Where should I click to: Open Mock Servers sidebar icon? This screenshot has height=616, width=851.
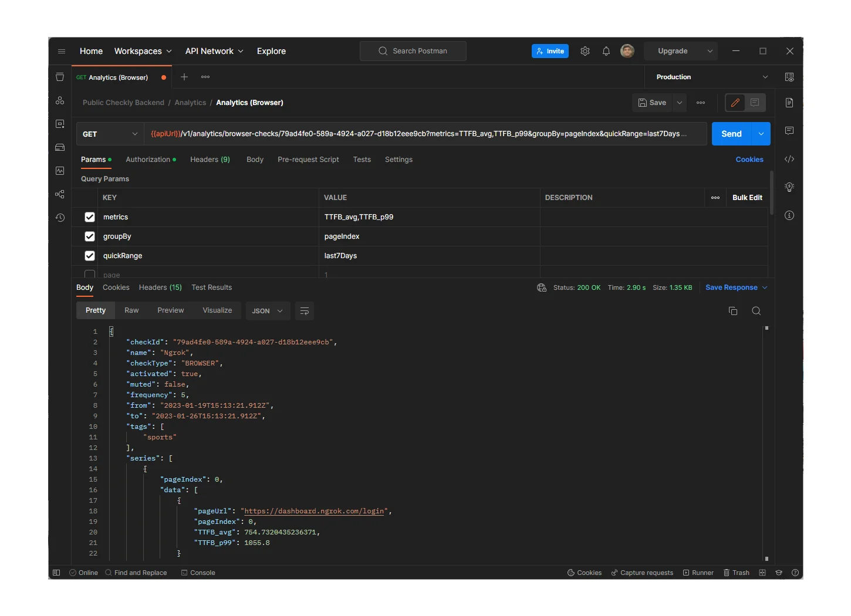60,147
